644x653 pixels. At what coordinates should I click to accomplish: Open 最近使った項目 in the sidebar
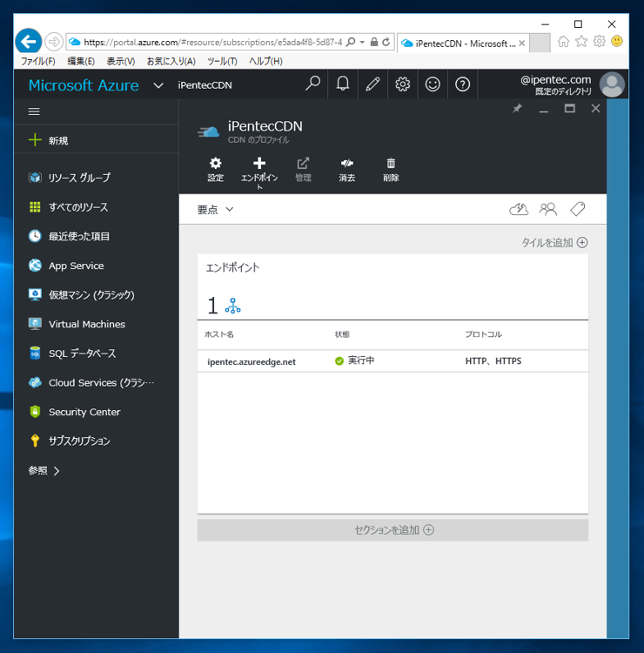click(x=96, y=236)
